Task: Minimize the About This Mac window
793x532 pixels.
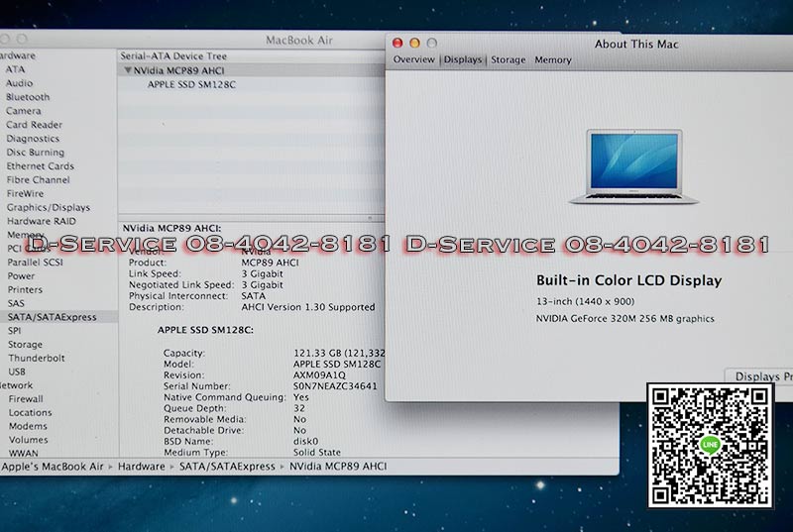Action: (414, 43)
